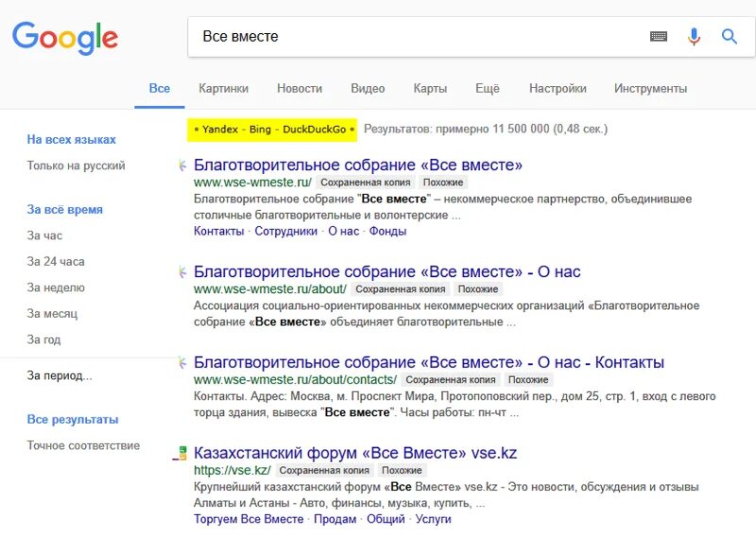The height and width of the screenshot is (536, 756).
Task: Open the Услуги sitelink
Action: [433, 520]
